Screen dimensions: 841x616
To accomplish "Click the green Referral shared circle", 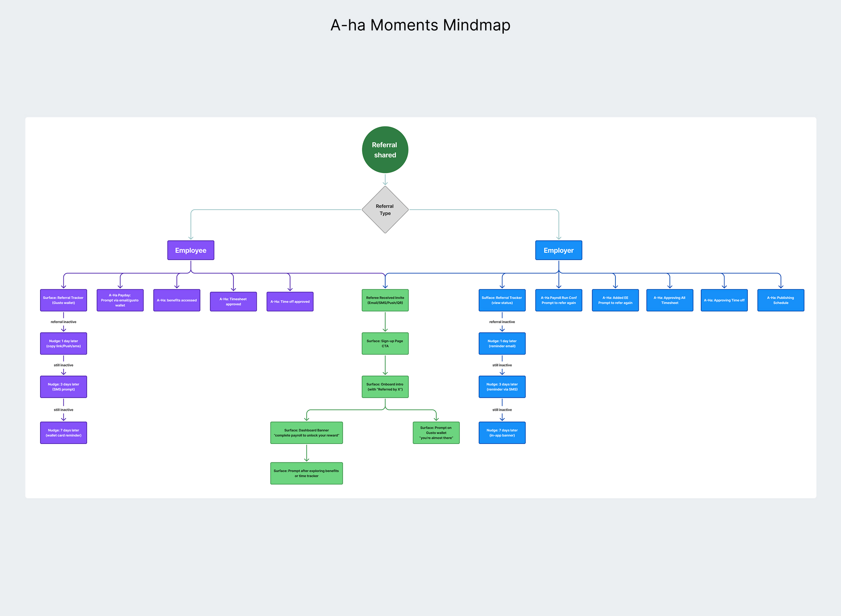I will pyautogui.click(x=385, y=150).
